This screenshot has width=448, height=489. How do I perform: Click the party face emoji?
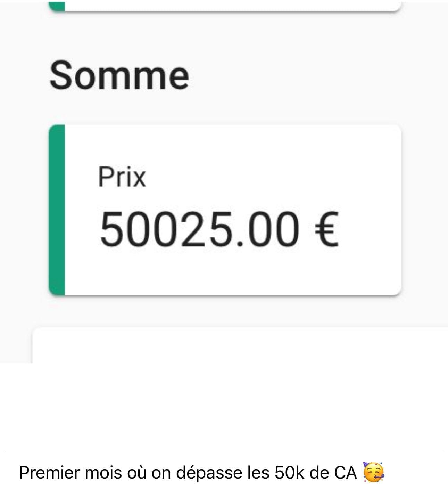pyautogui.click(x=373, y=473)
